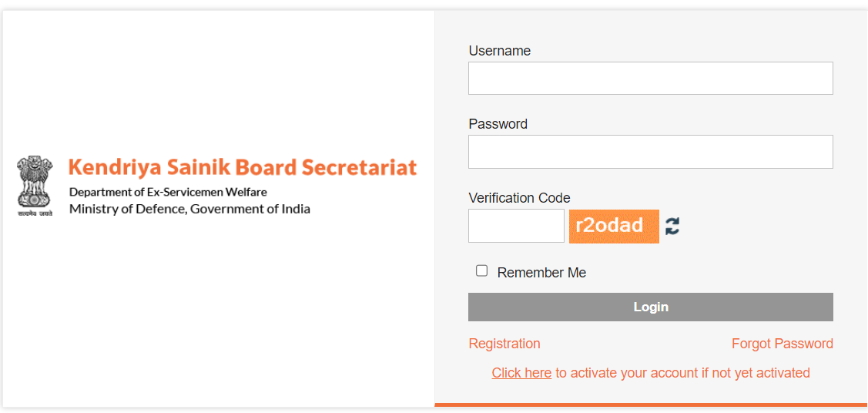Click Ministry of Defence, Government of India text
The width and height of the screenshot is (868, 413).
pos(189,210)
